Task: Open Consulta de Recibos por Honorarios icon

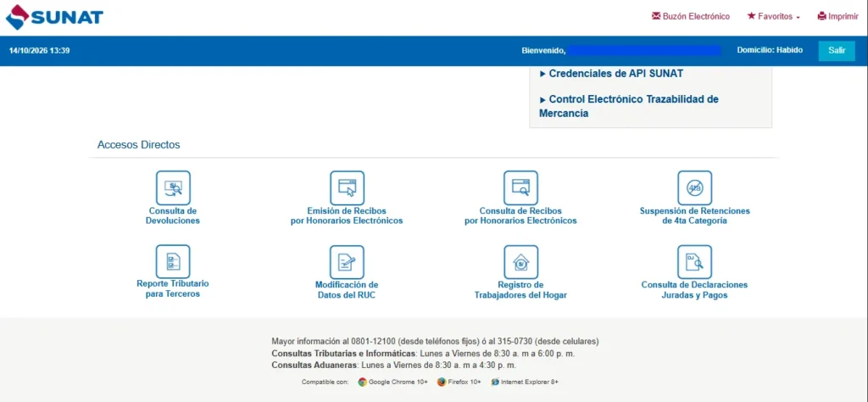Action: pyautogui.click(x=521, y=187)
